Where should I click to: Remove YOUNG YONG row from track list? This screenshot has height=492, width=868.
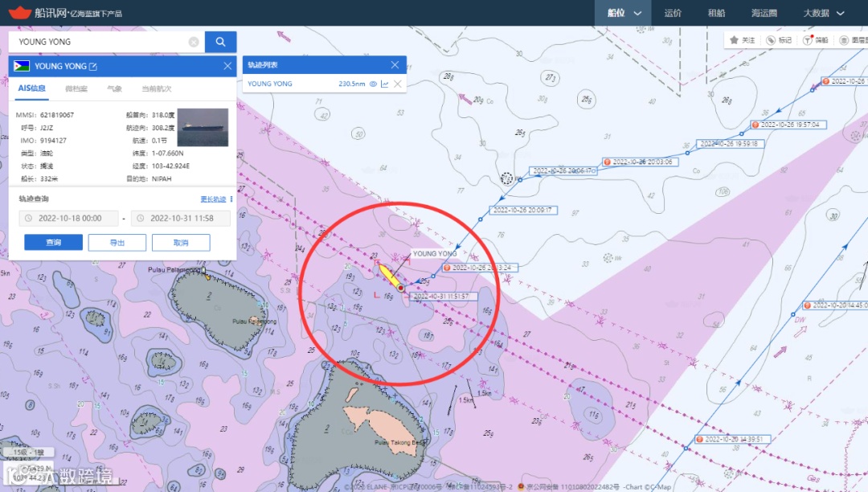398,84
